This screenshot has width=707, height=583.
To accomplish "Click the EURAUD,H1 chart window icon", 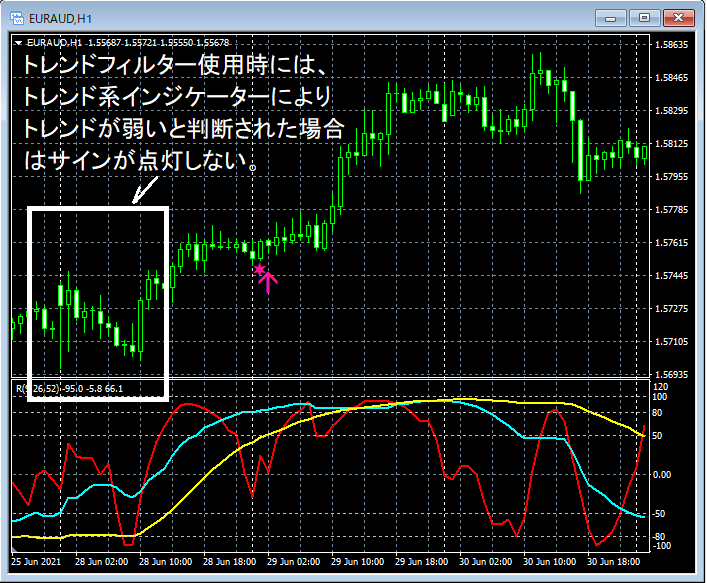I will 17,18.
